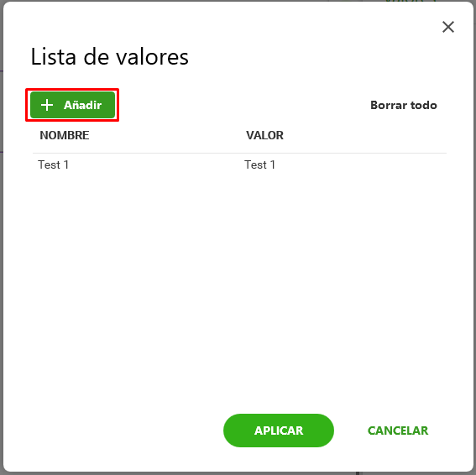Click the NOMBRE column header
Image resolution: width=476 pixels, height=475 pixels.
tap(65, 135)
